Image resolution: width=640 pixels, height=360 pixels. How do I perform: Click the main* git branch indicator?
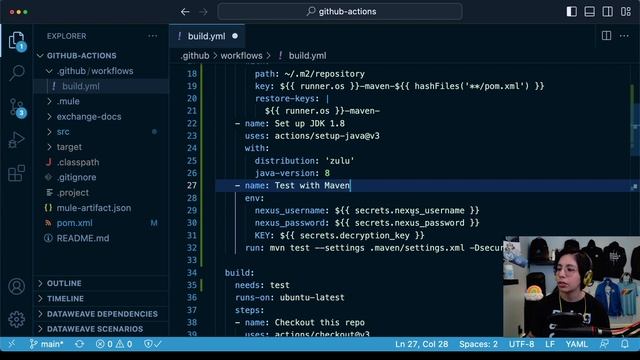click(46, 344)
